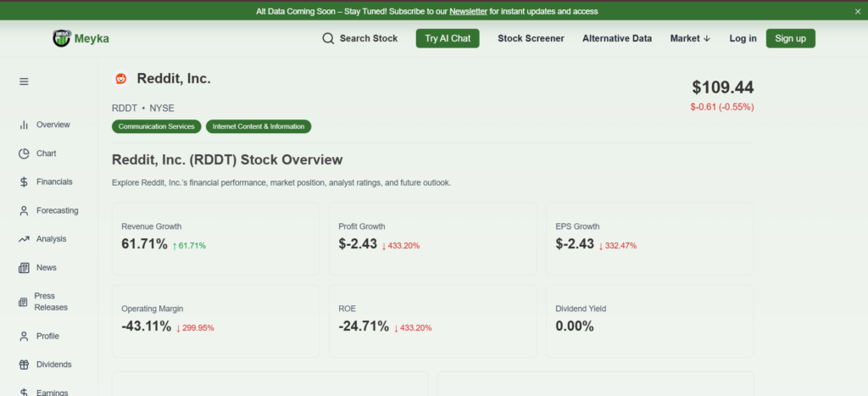This screenshot has width=868, height=396.
Task: Click the ROE card
Action: tap(433, 321)
